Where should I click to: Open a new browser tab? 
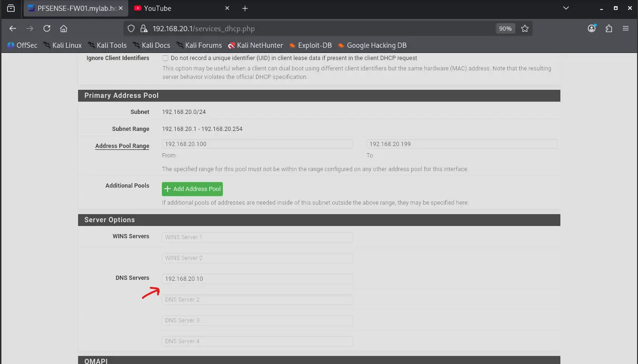click(x=245, y=9)
